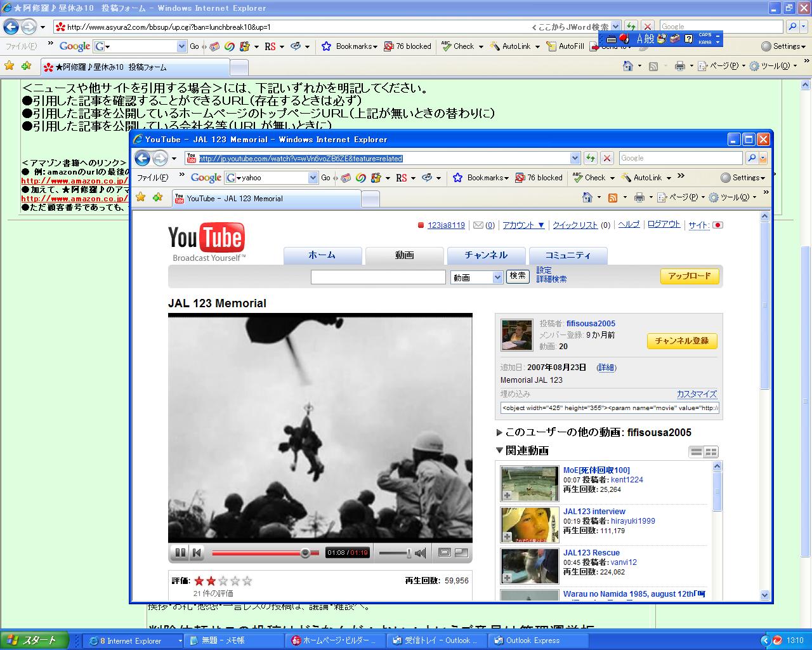This screenshot has height=650, width=812.
Task: Open the JAL123 interview related video link
Action: coord(594,512)
